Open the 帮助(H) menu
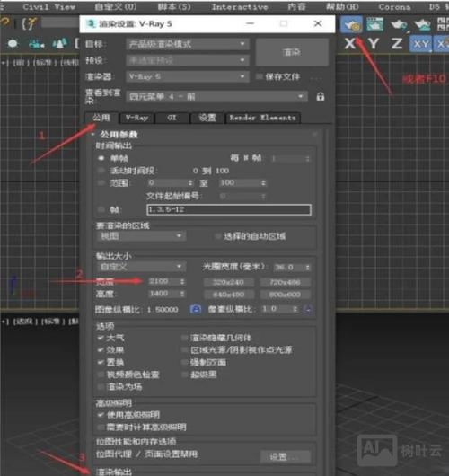The image size is (449, 476). click(x=342, y=6)
